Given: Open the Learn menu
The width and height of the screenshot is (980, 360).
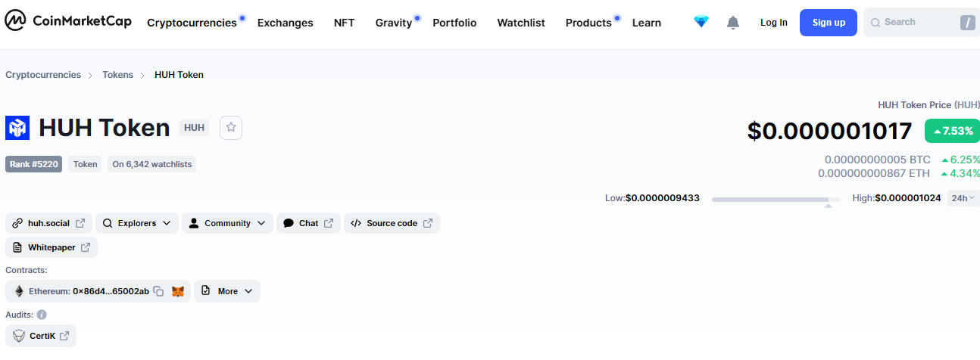Looking at the screenshot, I should click(647, 23).
